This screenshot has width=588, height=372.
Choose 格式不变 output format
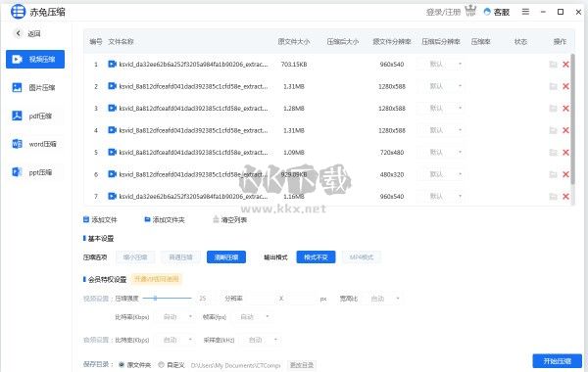point(316,257)
